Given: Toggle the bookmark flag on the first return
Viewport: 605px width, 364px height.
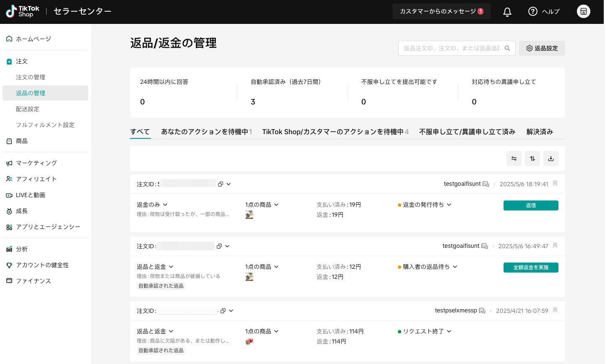Looking at the screenshot, I should coord(555,184).
